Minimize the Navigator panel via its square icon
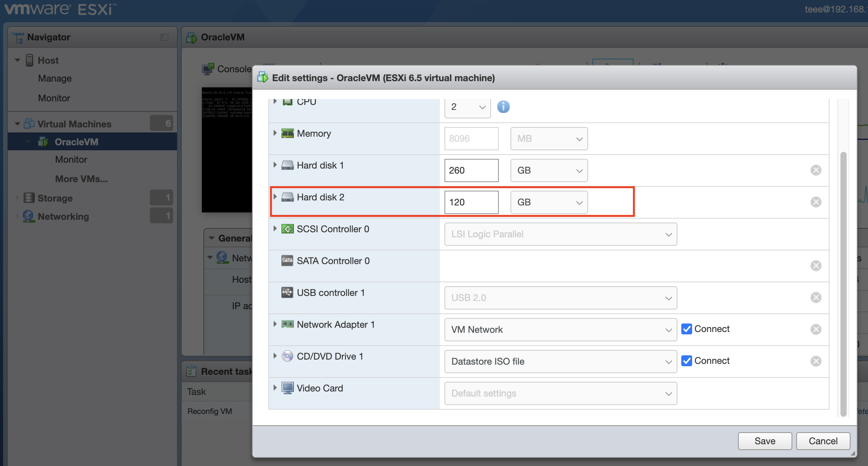868x466 pixels. [165, 37]
